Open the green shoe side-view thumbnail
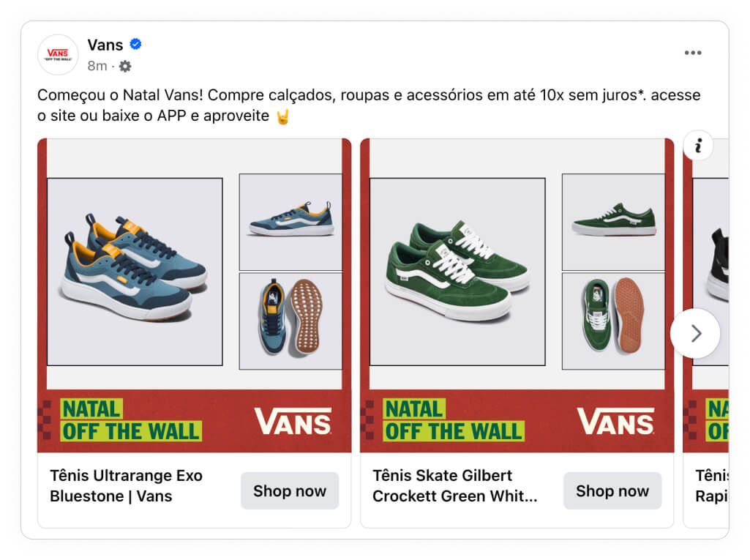This screenshot has width=750, height=560. coord(614,222)
